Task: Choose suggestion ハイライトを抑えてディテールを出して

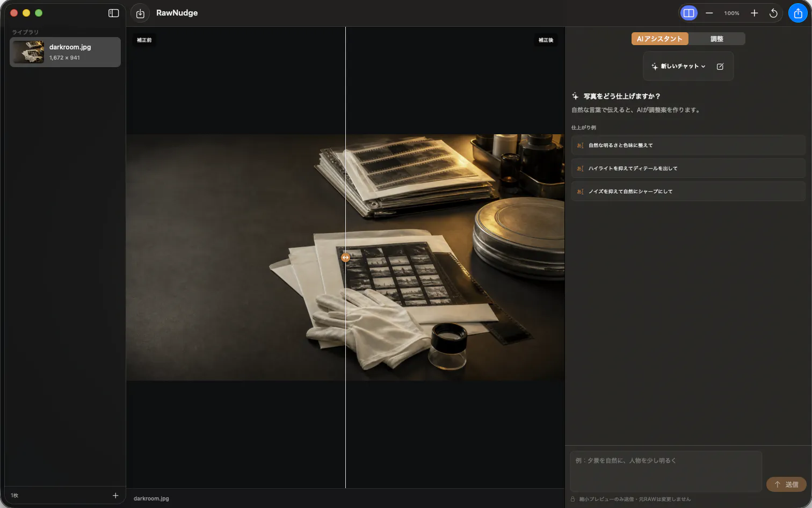Action: (x=688, y=168)
